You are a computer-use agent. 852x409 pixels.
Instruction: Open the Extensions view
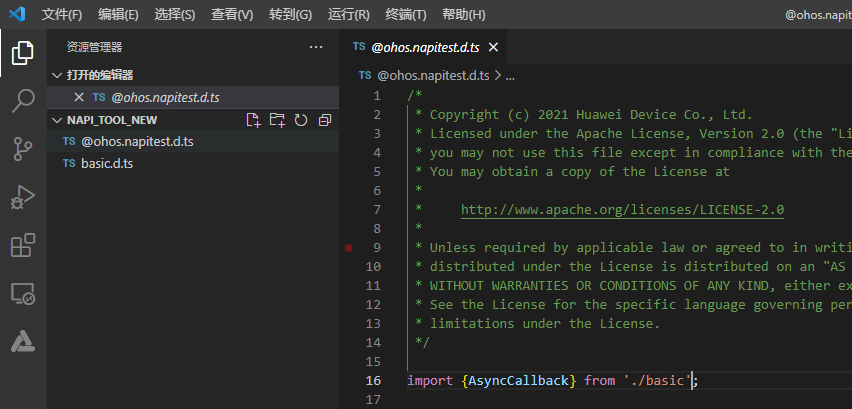click(23, 245)
